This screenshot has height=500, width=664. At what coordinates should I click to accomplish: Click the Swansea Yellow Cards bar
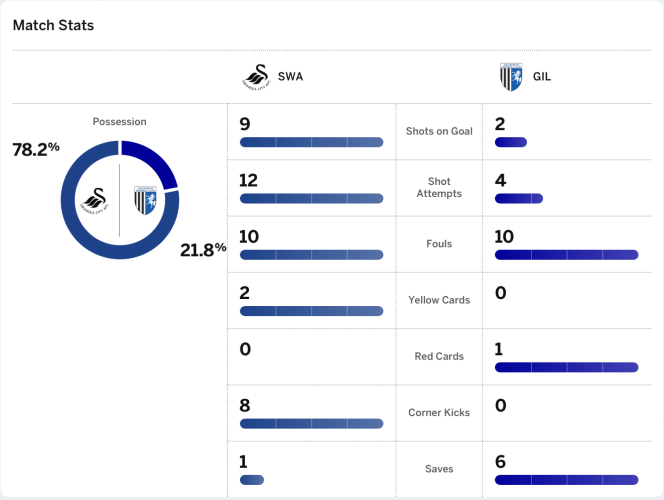click(x=311, y=311)
